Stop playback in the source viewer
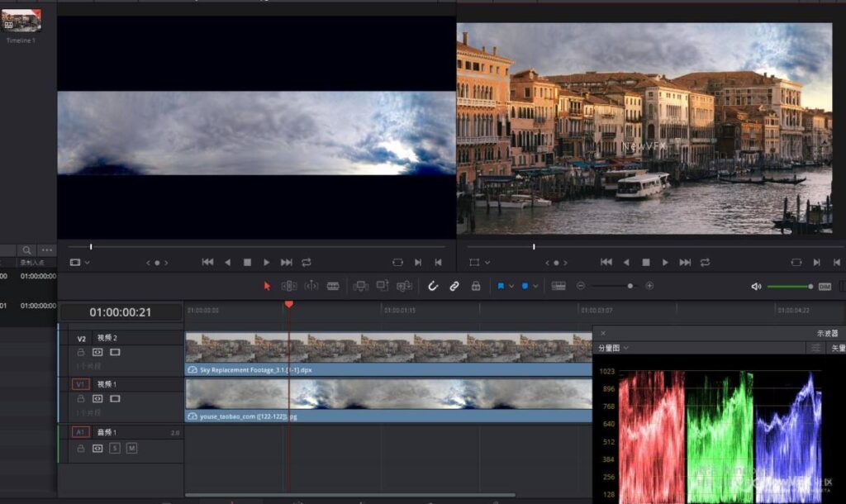 247,262
